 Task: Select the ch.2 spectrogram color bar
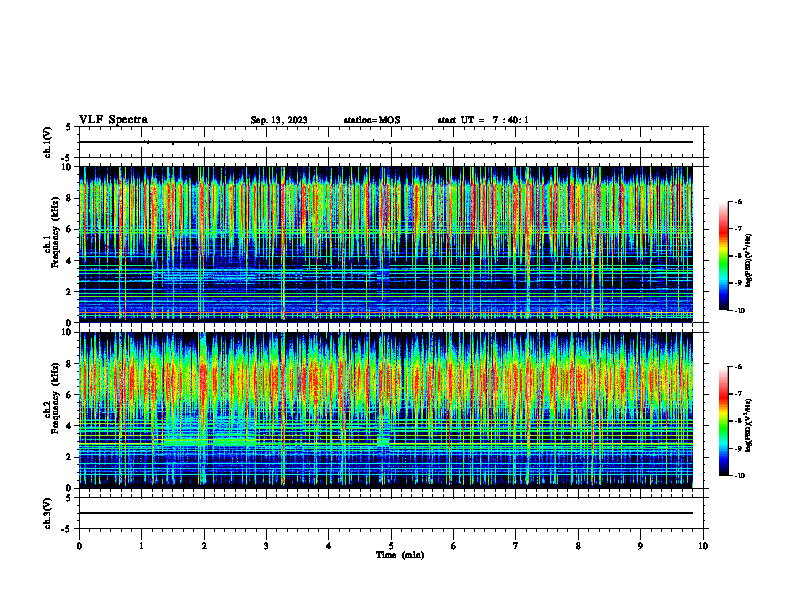[723, 421]
